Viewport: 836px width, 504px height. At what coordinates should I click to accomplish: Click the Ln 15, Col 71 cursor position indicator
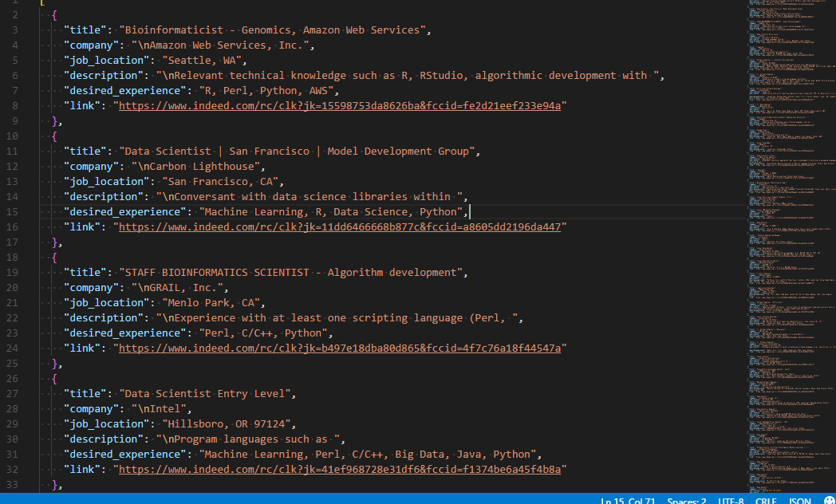pos(629,501)
